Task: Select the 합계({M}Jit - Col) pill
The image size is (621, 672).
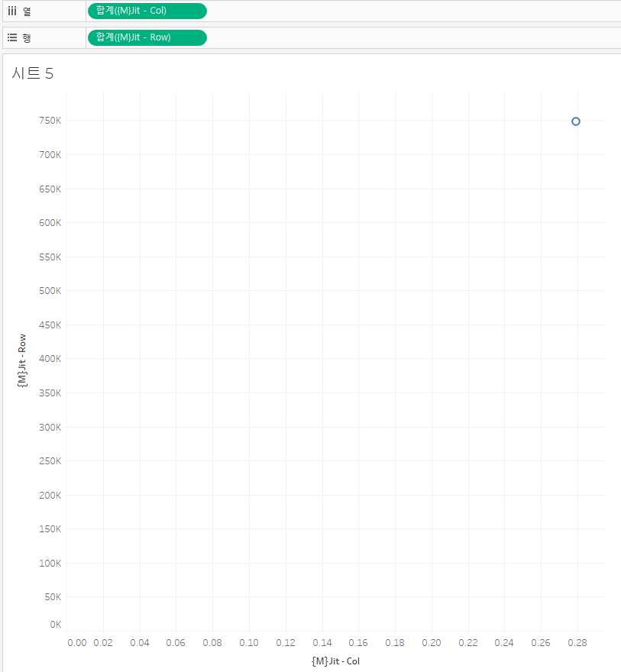Action: [147, 11]
